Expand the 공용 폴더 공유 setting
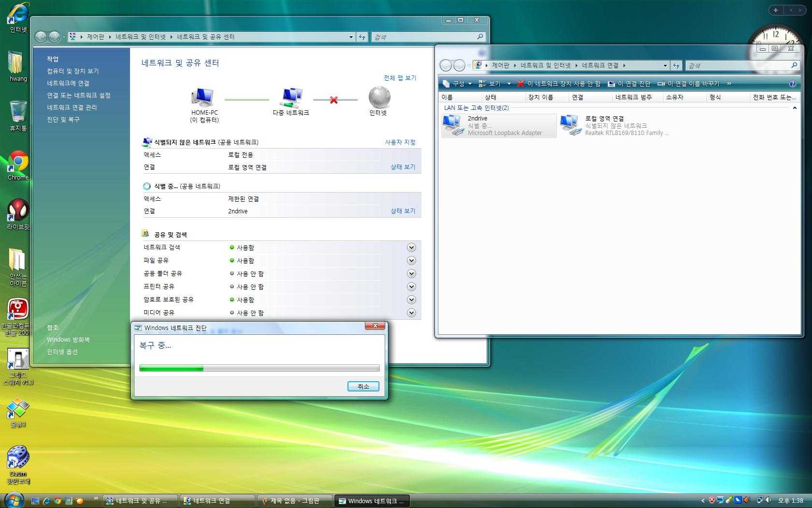The image size is (812, 508). click(x=411, y=273)
